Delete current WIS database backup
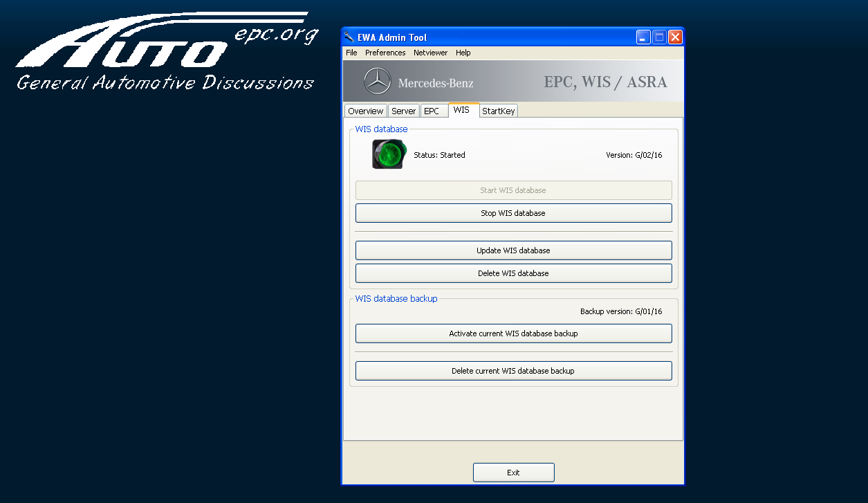 pos(513,371)
